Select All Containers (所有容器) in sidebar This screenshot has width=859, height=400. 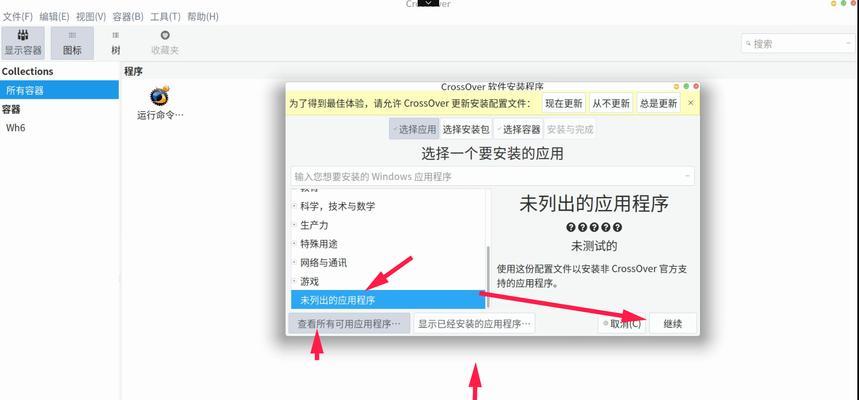(59, 90)
